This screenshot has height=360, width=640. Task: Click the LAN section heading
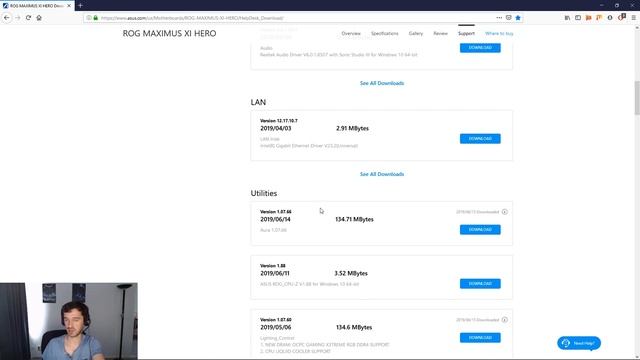[x=258, y=102]
